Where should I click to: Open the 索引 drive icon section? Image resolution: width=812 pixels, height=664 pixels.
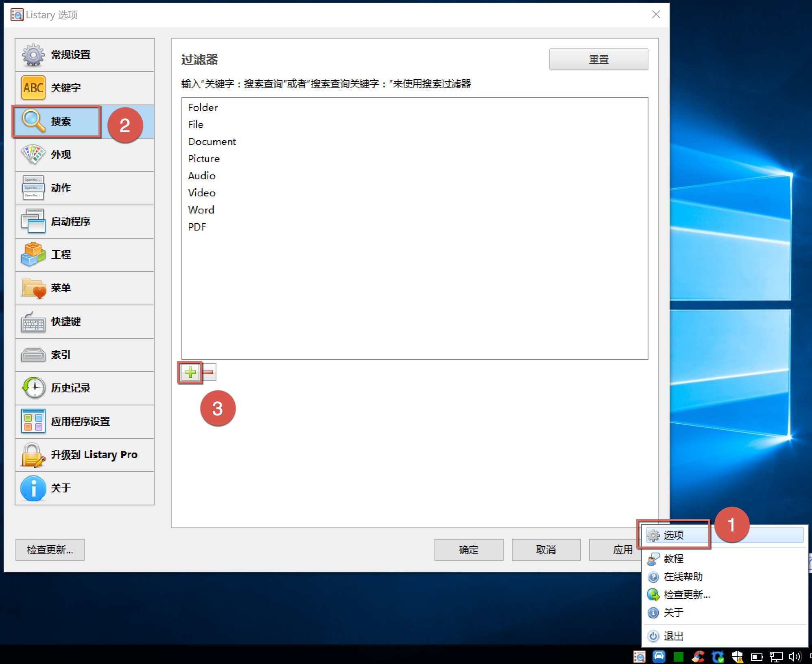(85, 355)
